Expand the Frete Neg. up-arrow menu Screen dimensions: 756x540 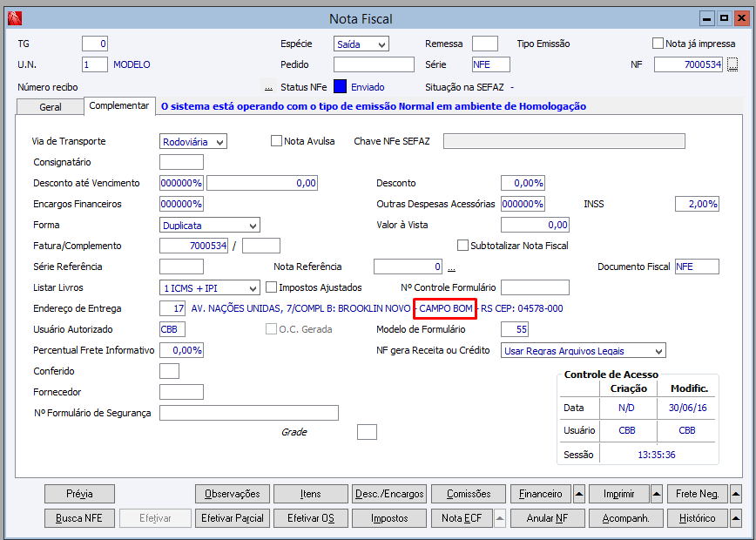pyautogui.click(x=735, y=494)
